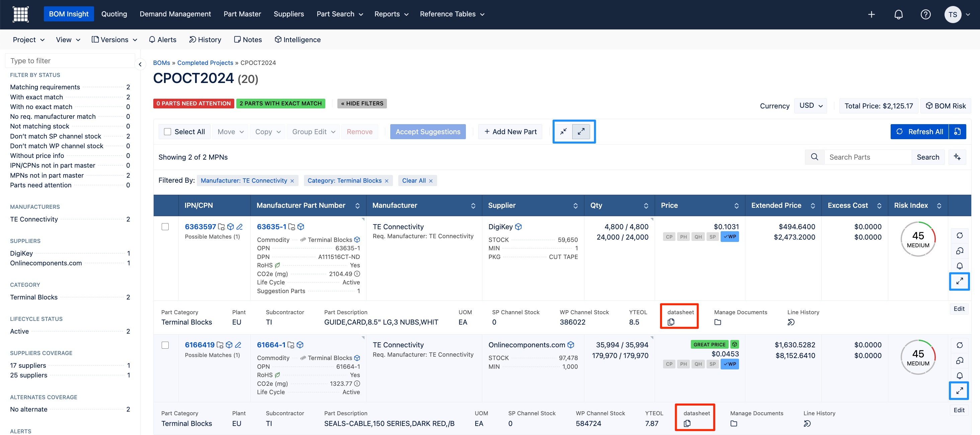
Task: Open Part Master tab
Action: (x=242, y=14)
